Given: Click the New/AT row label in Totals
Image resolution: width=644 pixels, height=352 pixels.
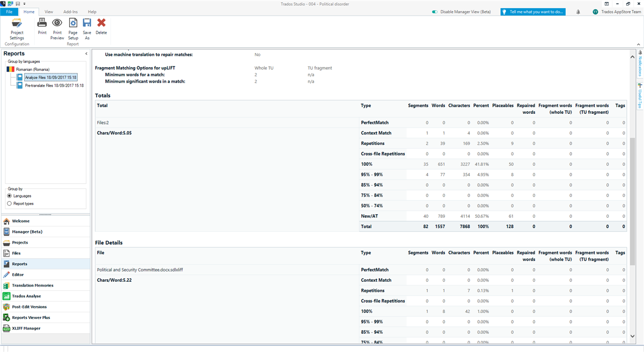Looking at the screenshot, I should (369, 216).
